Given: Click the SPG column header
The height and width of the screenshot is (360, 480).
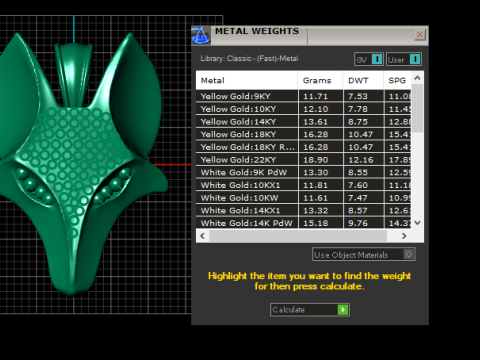Looking at the screenshot, I should tap(397, 80).
